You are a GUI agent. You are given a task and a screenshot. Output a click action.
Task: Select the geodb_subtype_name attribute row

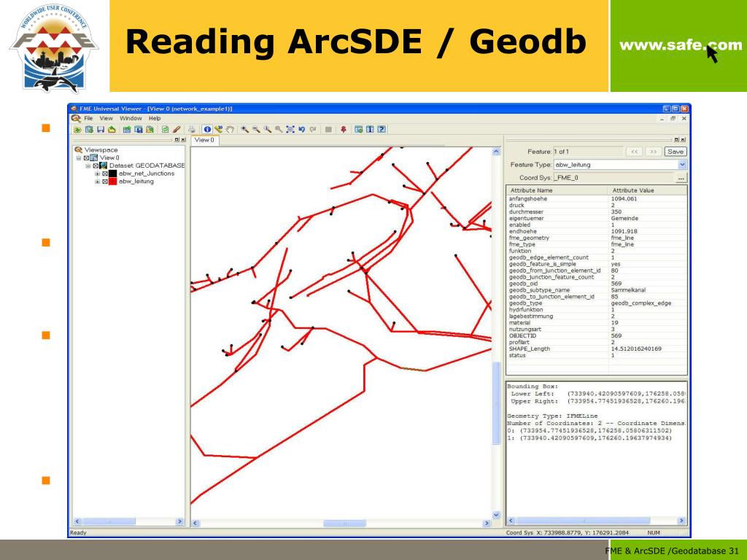coord(596,290)
